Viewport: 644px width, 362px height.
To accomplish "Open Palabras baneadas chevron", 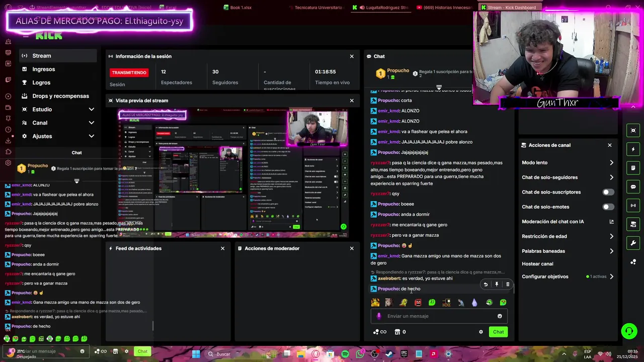I will 612,251.
